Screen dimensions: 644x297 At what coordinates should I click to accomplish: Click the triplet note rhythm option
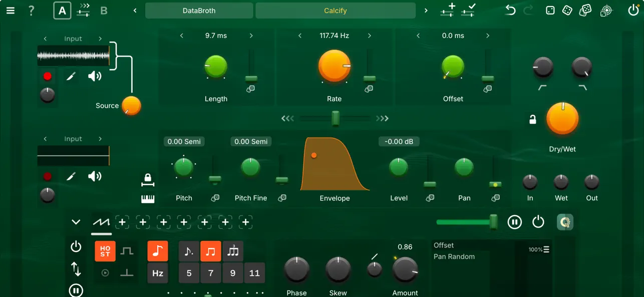(233, 251)
